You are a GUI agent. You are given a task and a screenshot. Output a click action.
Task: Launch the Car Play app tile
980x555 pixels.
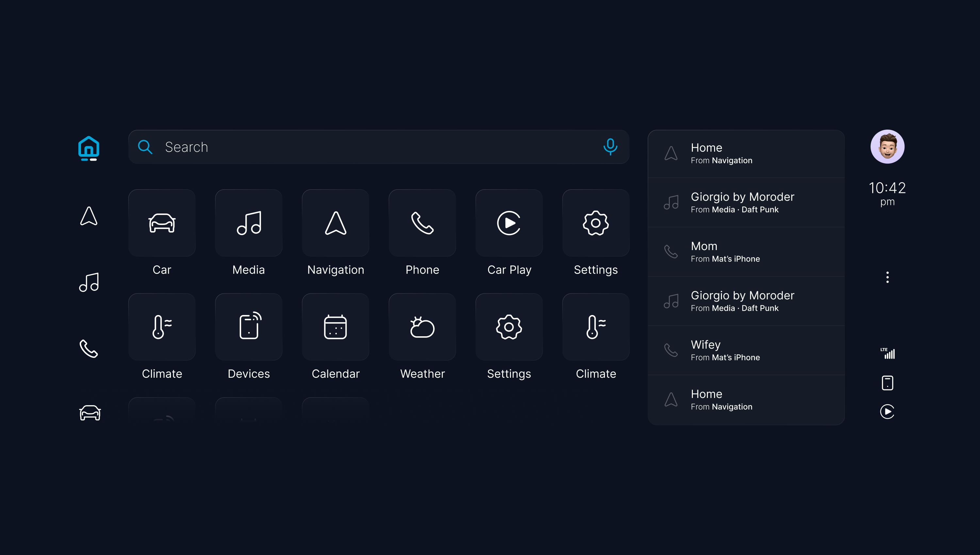(x=509, y=223)
